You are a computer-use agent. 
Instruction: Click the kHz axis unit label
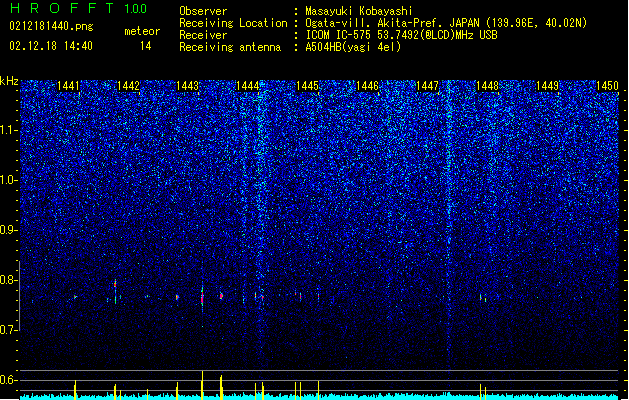[9, 81]
